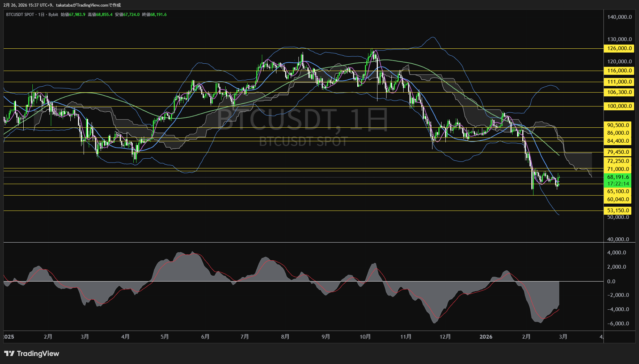Click the 10月 label on time axis
Image resolution: width=639 pixels, height=364 pixels.
coord(365,337)
